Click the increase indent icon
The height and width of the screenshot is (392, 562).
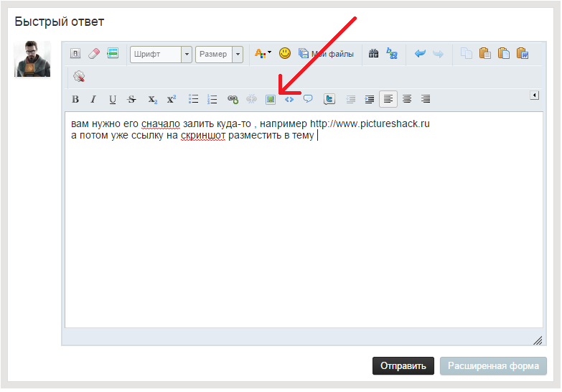pos(370,99)
